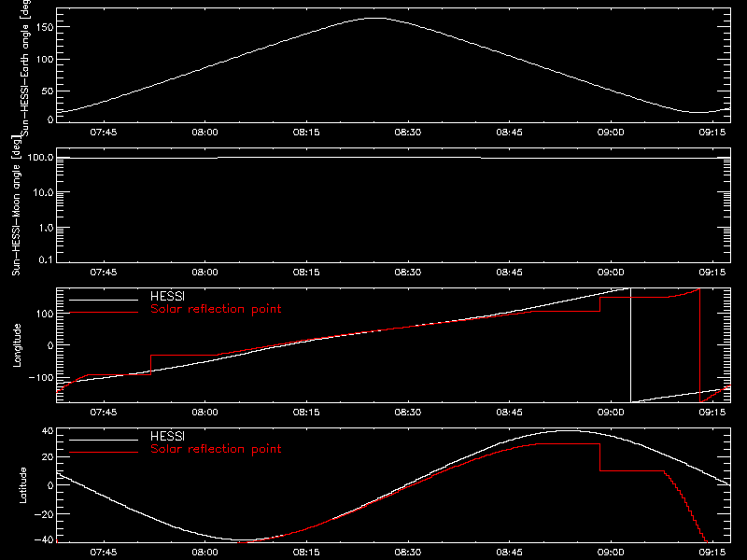Click the 08:30 tick label under Earth angle plot

[408, 133]
